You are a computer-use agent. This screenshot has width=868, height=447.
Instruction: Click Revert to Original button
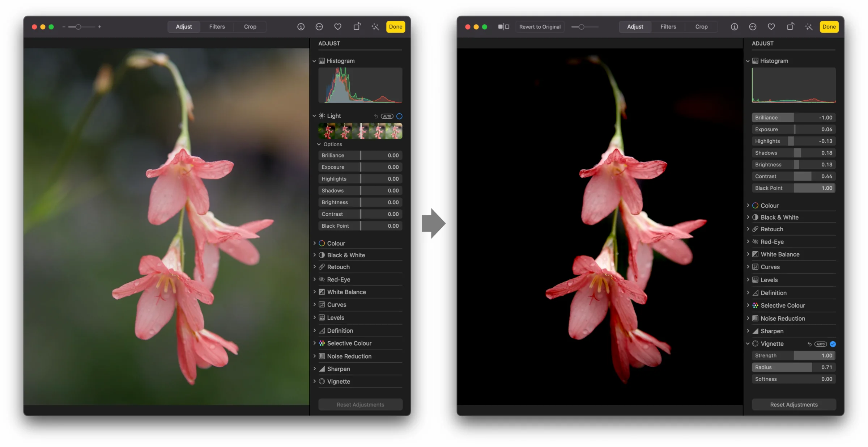click(x=540, y=27)
